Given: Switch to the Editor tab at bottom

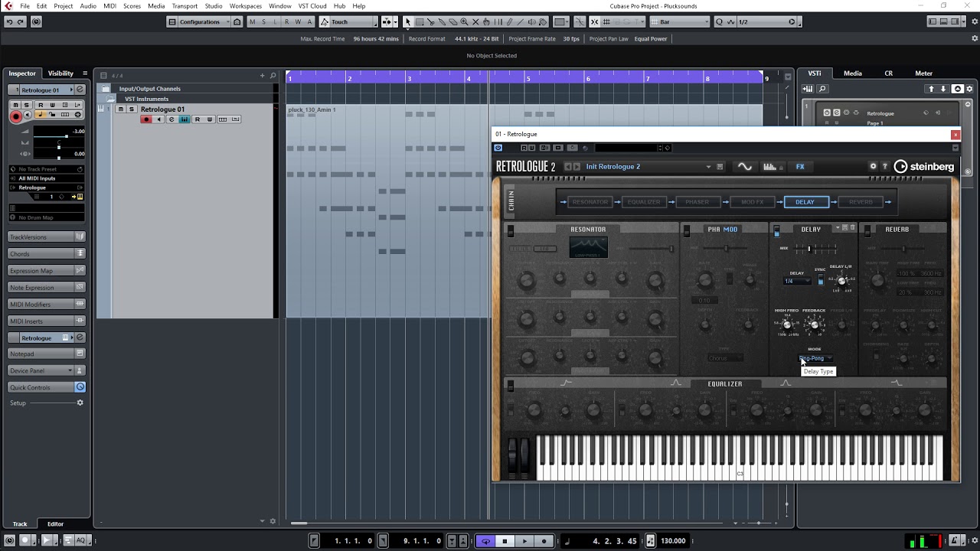Looking at the screenshot, I should (55, 524).
